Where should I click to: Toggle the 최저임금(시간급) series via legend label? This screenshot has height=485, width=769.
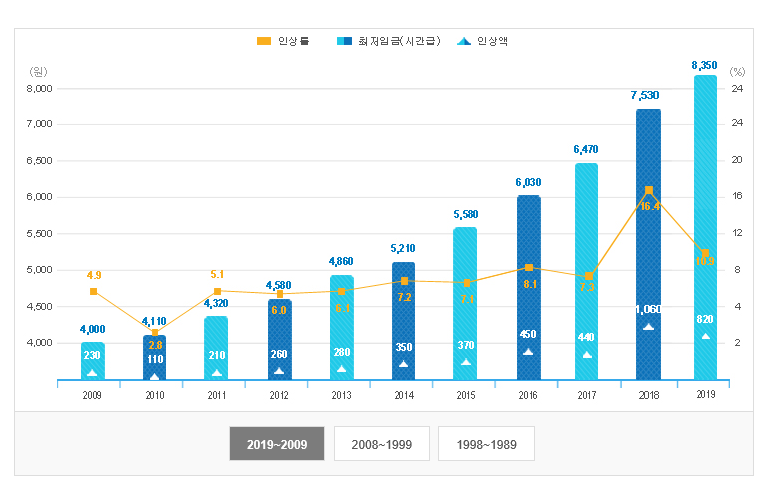pyautogui.click(x=393, y=41)
